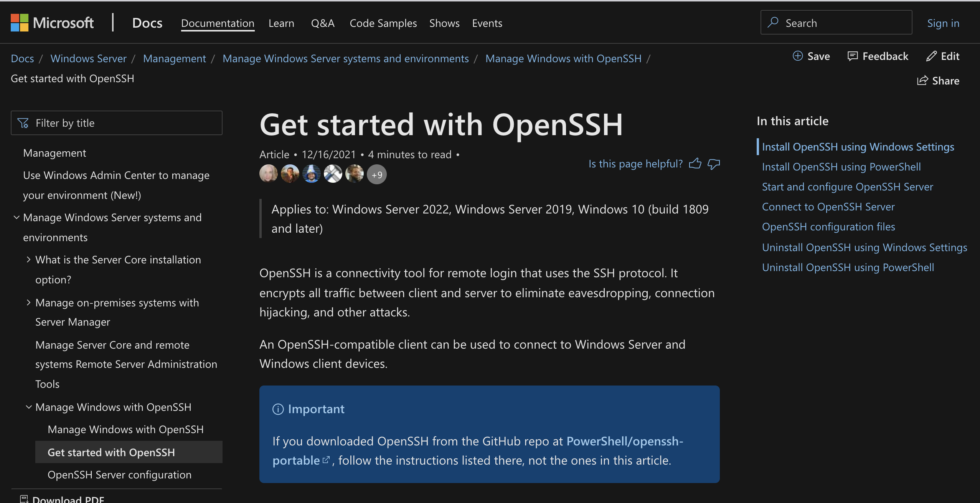Select OpenSSH Server configuration in sidebar
Viewport: 980px width, 503px height.
point(119,475)
